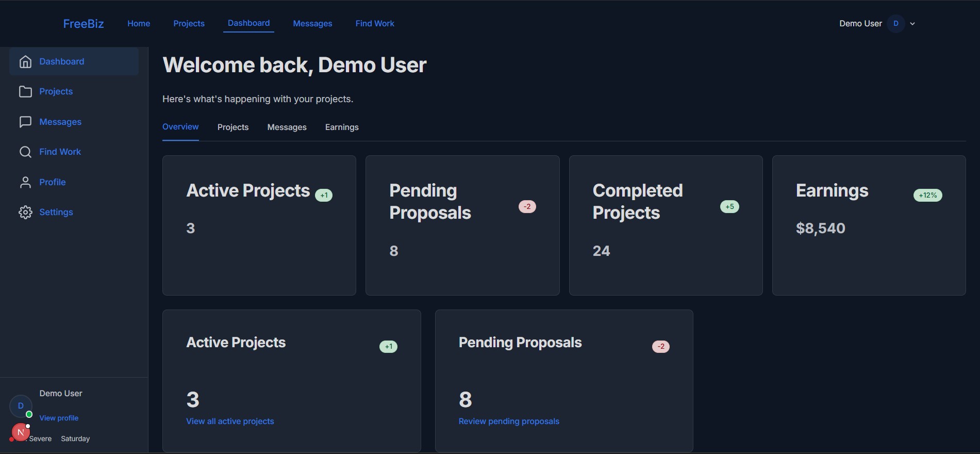Image resolution: width=980 pixels, height=454 pixels.
Task: Click the Messages chat bubble icon
Action: [25, 122]
